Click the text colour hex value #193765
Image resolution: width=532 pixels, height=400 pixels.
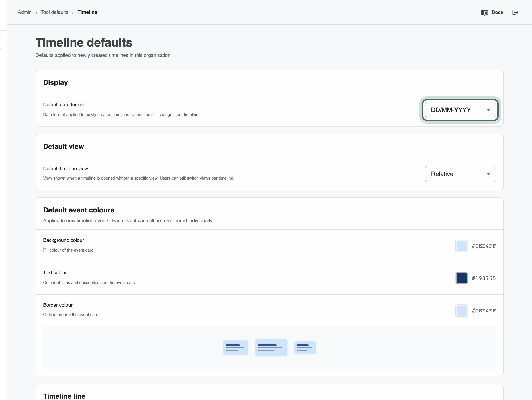pyautogui.click(x=484, y=278)
